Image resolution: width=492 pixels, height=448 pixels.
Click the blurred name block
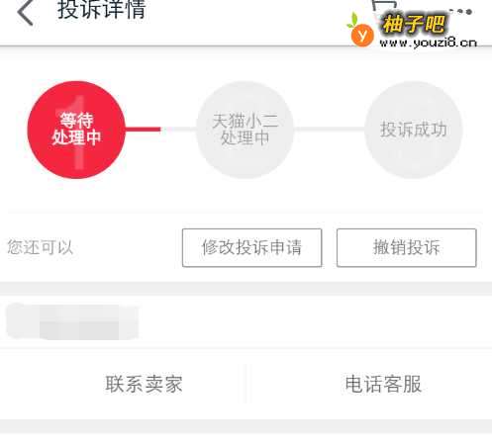pos(72,321)
